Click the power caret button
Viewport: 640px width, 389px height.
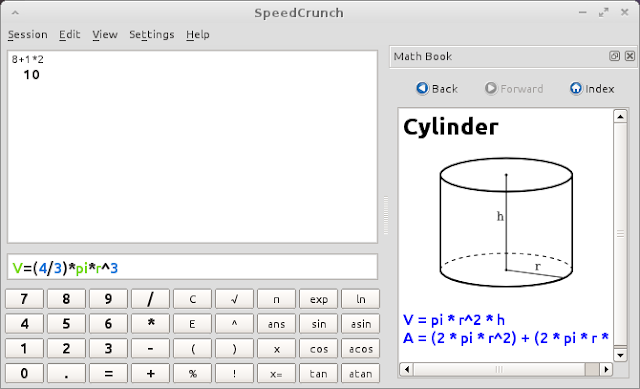click(234, 324)
